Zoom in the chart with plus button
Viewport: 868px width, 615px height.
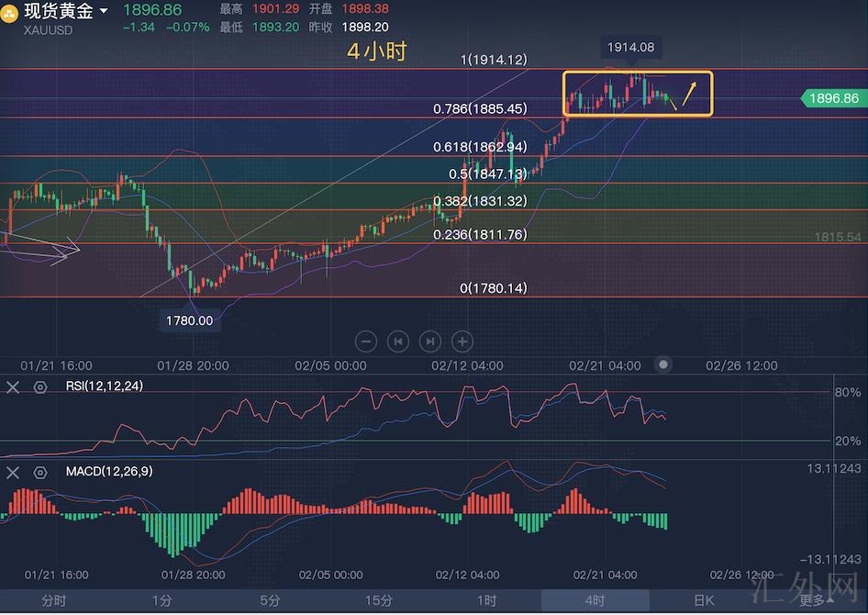[462, 341]
